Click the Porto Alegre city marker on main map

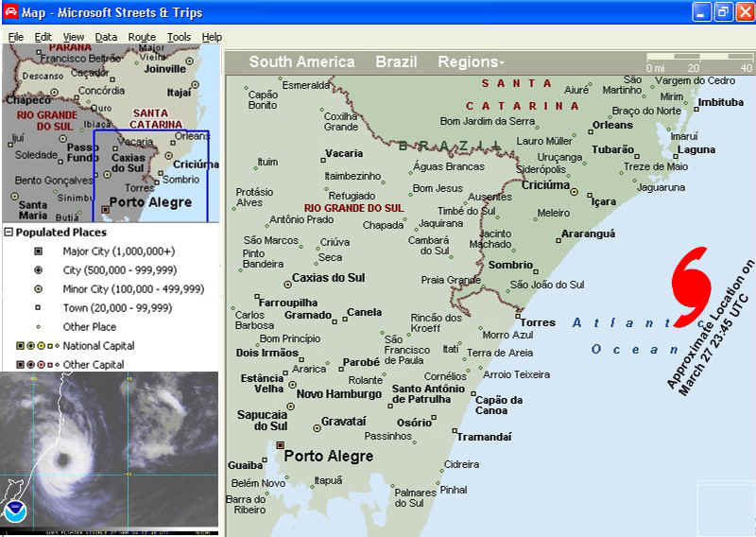[280, 445]
